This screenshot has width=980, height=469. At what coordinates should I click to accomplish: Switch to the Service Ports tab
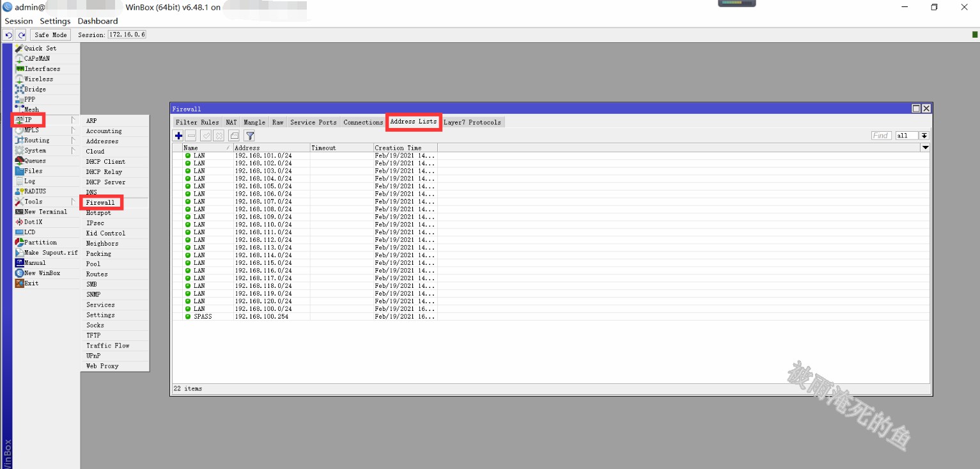[313, 122]
